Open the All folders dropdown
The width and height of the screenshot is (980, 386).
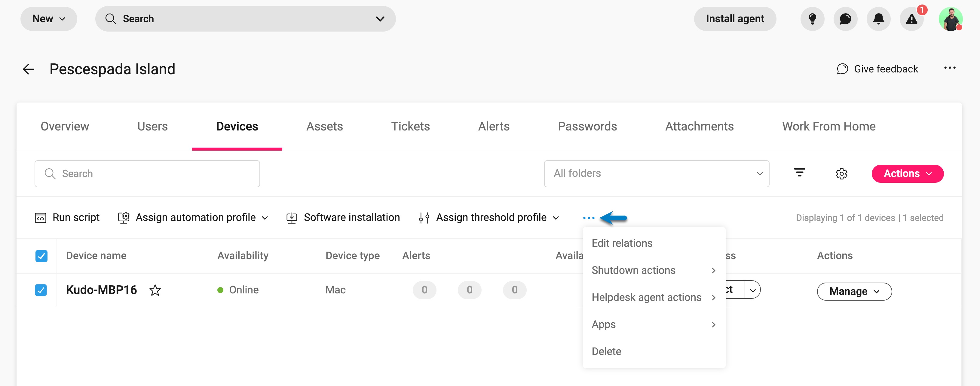[x=657, y=173]
